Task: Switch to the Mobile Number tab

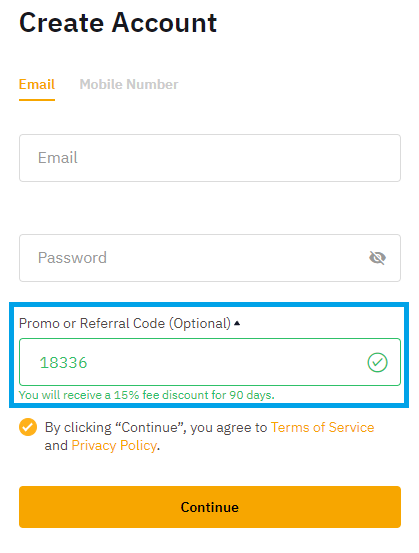Action: (x=129, y=85)
